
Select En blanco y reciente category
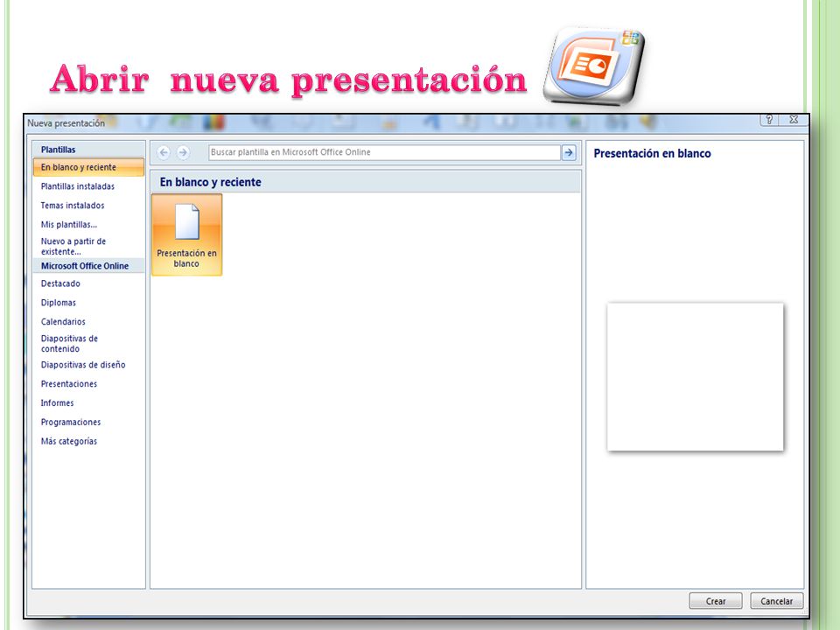[x=88, y=167]
